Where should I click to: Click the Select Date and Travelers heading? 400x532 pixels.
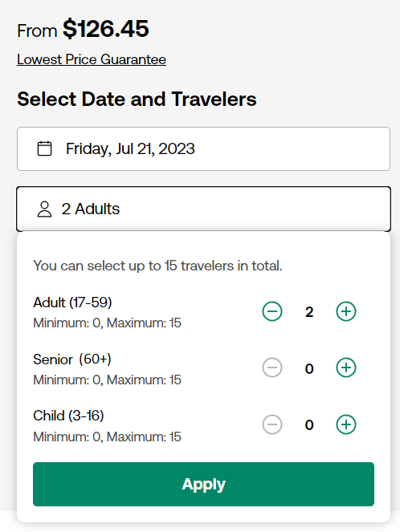[137, 99]
